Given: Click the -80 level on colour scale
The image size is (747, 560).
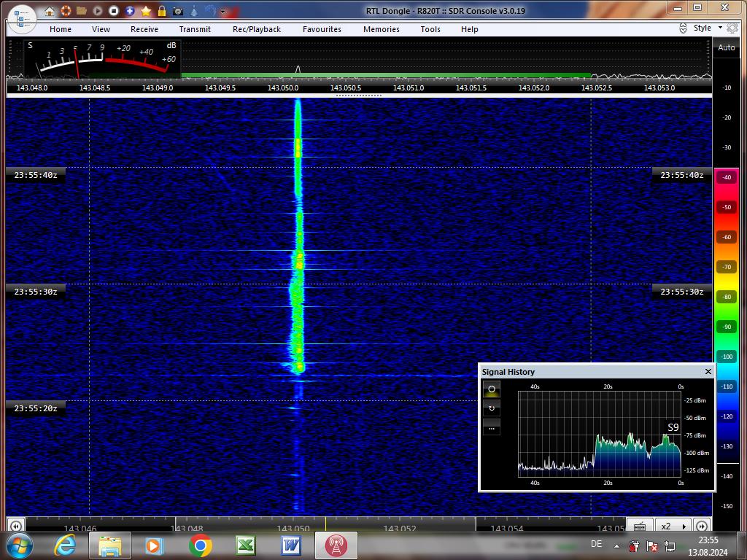Looking at the screenshot, I should click(x=727, y=297).
